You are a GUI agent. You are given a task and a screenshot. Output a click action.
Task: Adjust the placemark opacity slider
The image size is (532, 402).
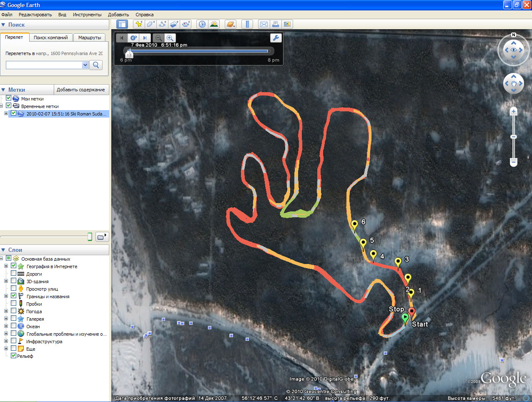(x=90, y=237)
